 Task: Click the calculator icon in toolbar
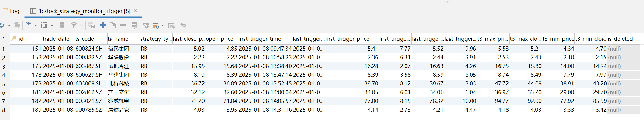click(62, 25)
